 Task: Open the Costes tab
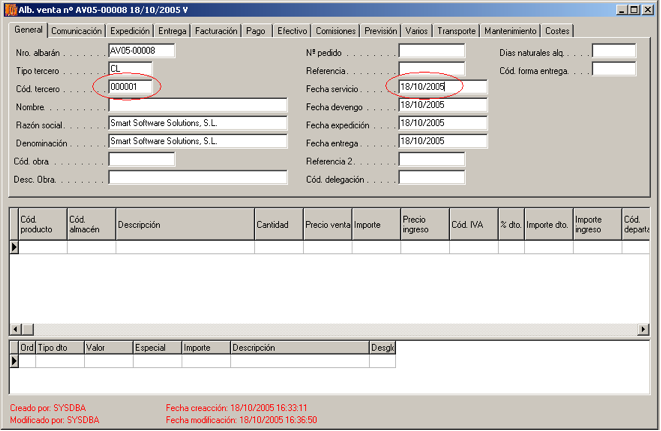(x=557, y=31)
